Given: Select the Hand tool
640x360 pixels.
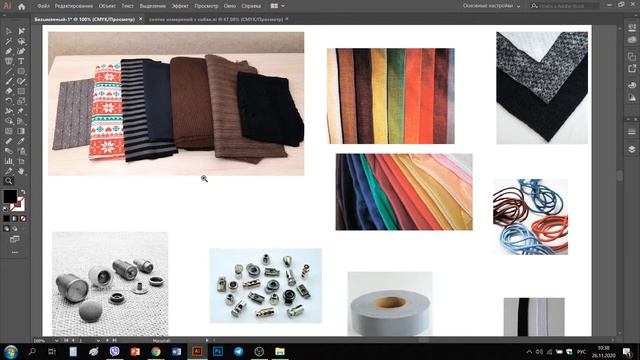Looking at the screenshot, I should click(x=21, y=171).
